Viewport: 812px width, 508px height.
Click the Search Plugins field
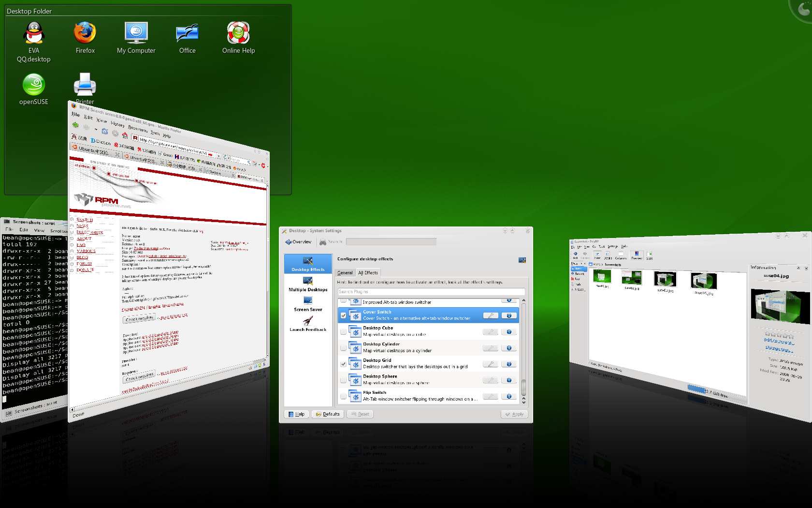[431, 292]
